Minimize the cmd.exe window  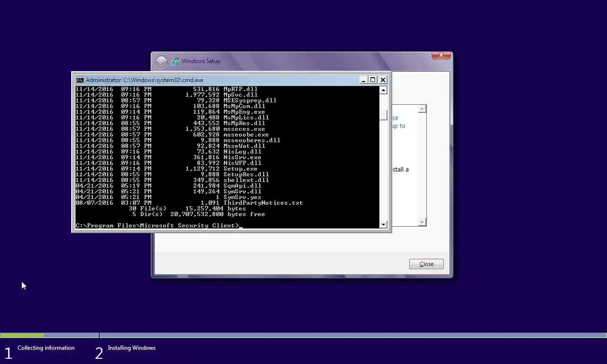click(x=363, y=80)
